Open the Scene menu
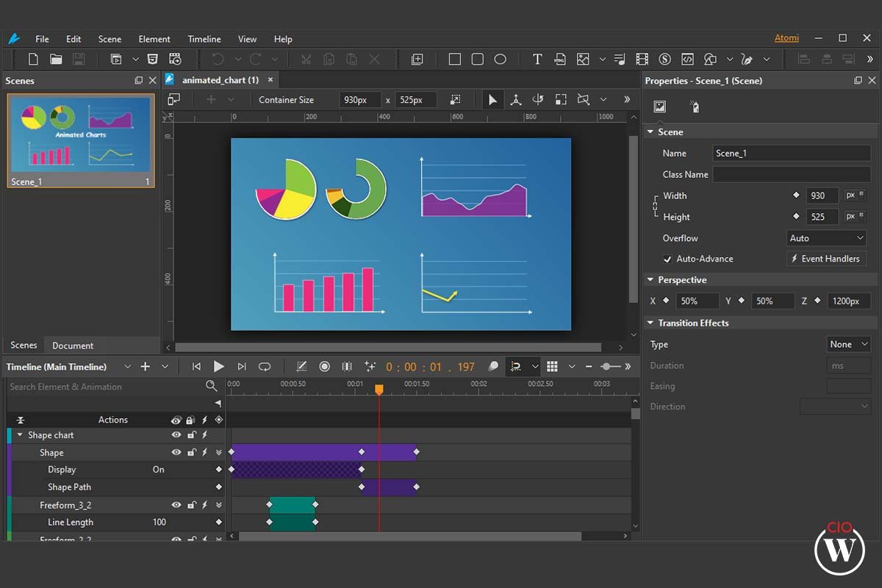The image size is (882, 588). [x=110, y=39]
